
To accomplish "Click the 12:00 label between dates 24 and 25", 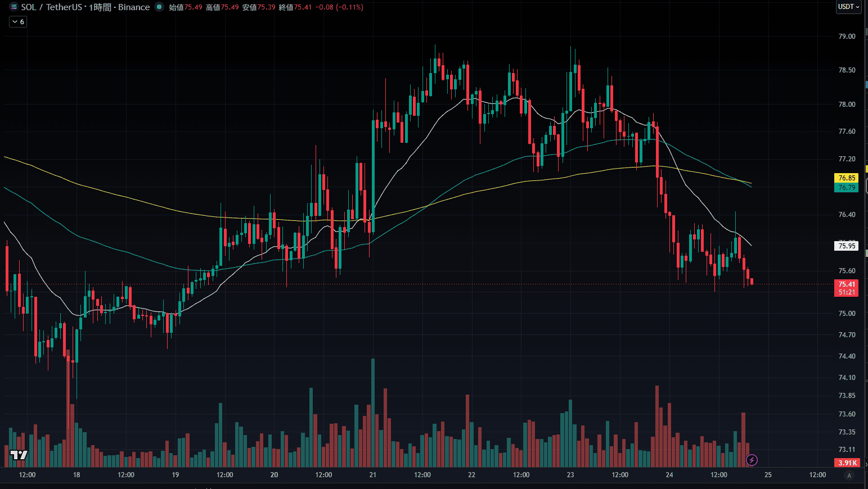I will click(x=719, y=475).
